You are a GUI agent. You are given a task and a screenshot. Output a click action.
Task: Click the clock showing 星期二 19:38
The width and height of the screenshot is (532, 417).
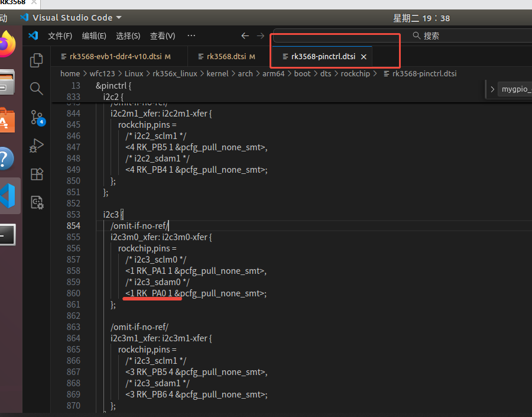coord(421,18)
